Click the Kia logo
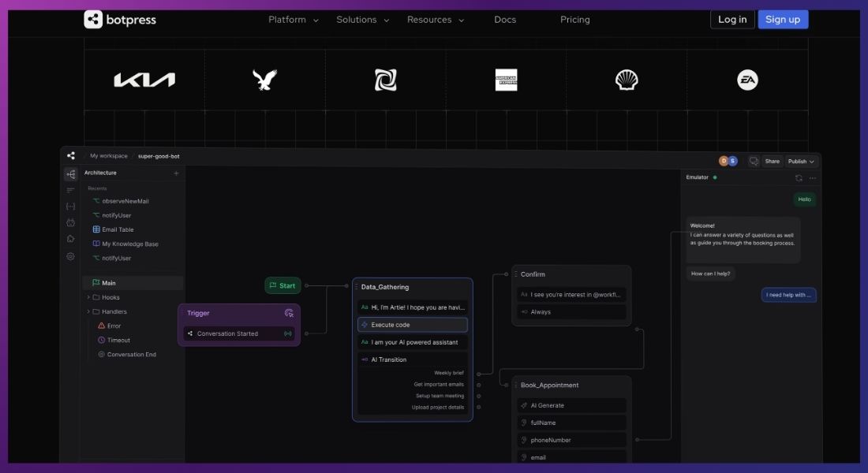Image resolution: width=868 pixels, height=473 pixels. click(144, 80)
